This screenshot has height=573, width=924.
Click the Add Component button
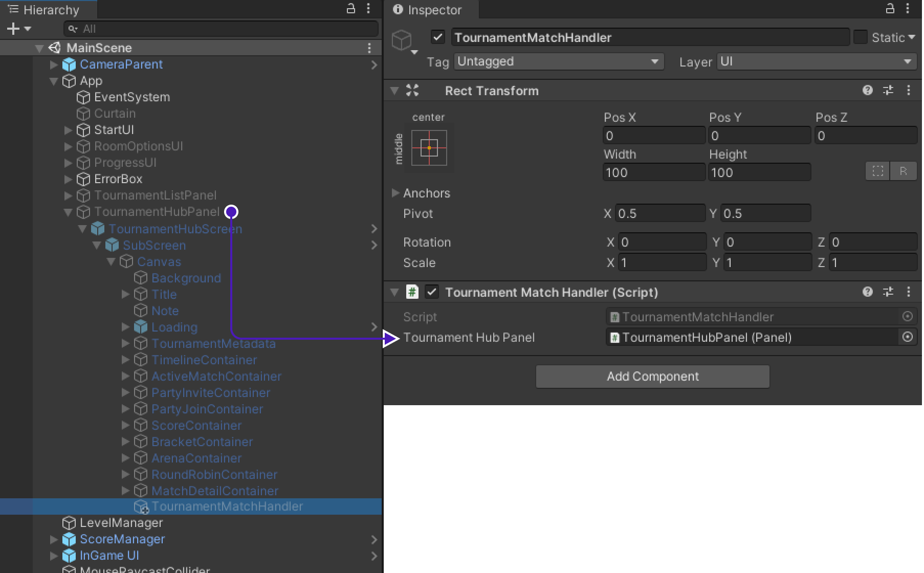(652, 377)
